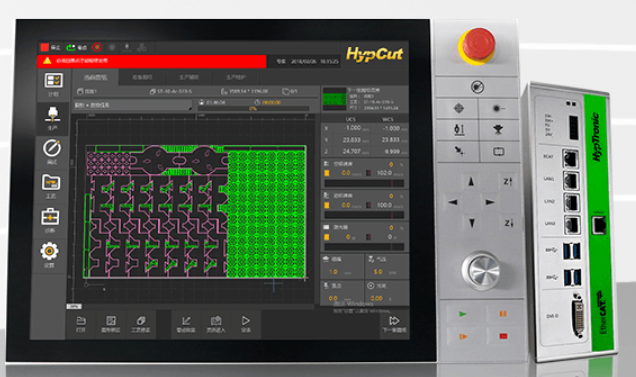
Task: Switch to the first tab above the drawing
Action: point(96,77)
